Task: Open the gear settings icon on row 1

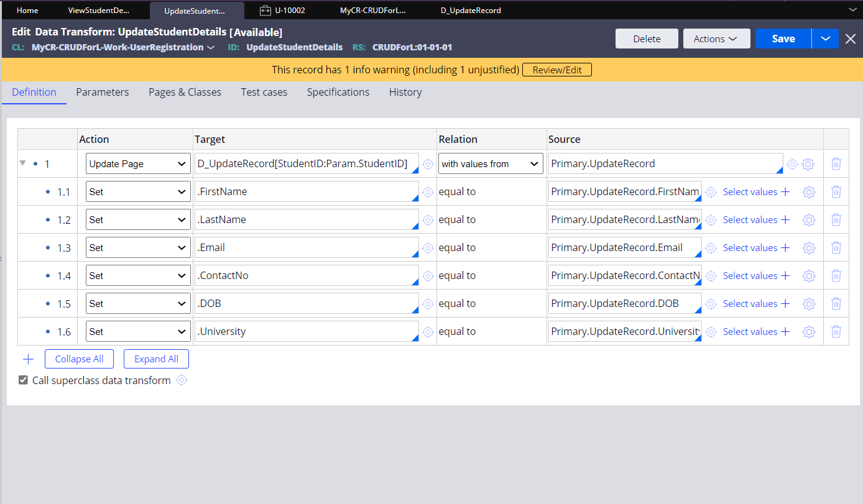Action: coord(808,163)
